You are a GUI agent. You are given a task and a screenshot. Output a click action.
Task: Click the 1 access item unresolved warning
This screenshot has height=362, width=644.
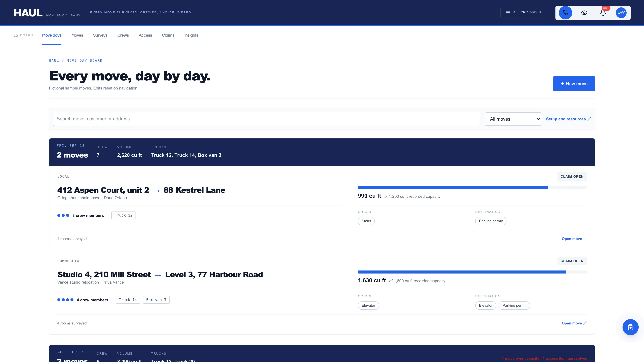(x=565, y=358)
